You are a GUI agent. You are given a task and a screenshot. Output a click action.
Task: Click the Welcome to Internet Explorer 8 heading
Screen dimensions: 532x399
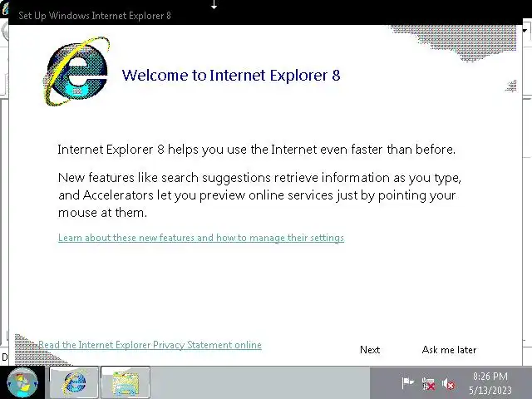(x=231, y=75)
